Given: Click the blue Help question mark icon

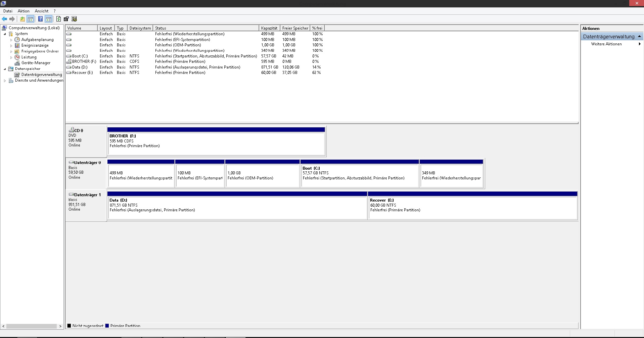Looking at the screenshot, I should pos(40,19).
